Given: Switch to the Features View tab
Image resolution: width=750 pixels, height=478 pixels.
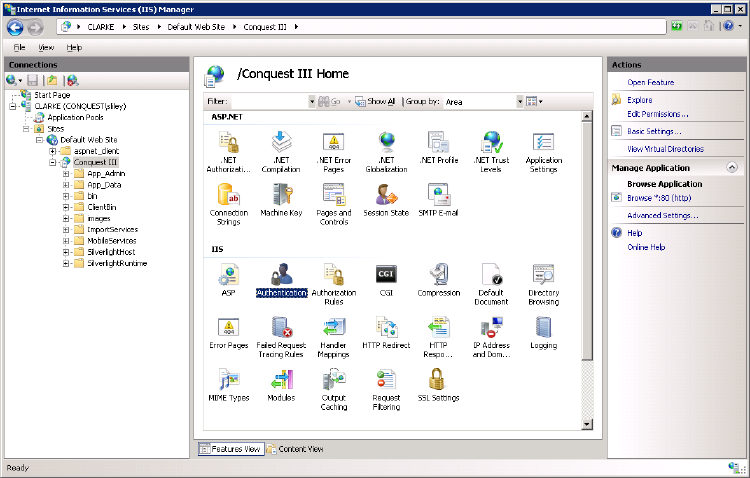Looking at the screenshot, I should [231, 449].
